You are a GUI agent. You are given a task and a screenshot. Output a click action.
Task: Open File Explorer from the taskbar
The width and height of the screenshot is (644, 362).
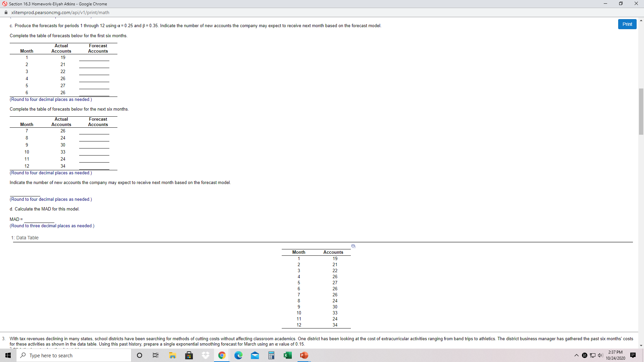[172, 355]
